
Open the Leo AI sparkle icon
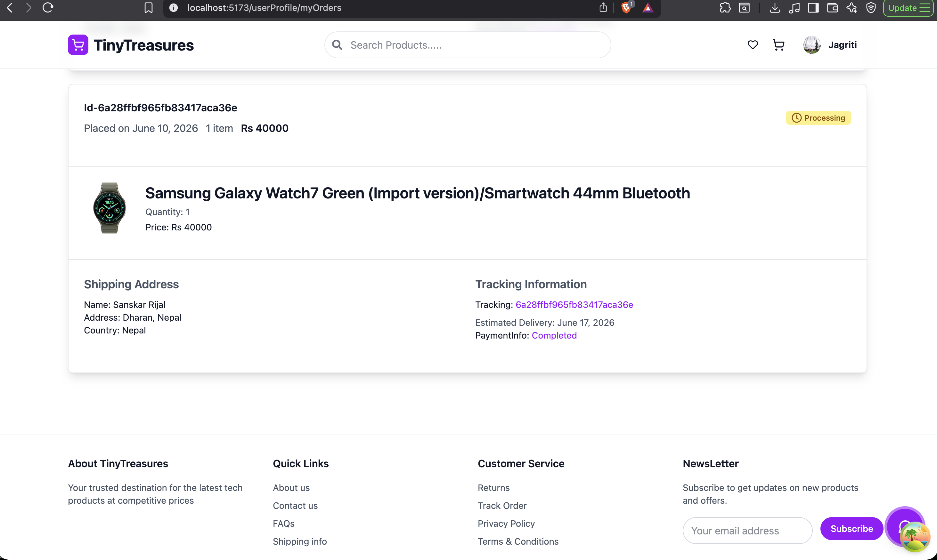[852, 8]
